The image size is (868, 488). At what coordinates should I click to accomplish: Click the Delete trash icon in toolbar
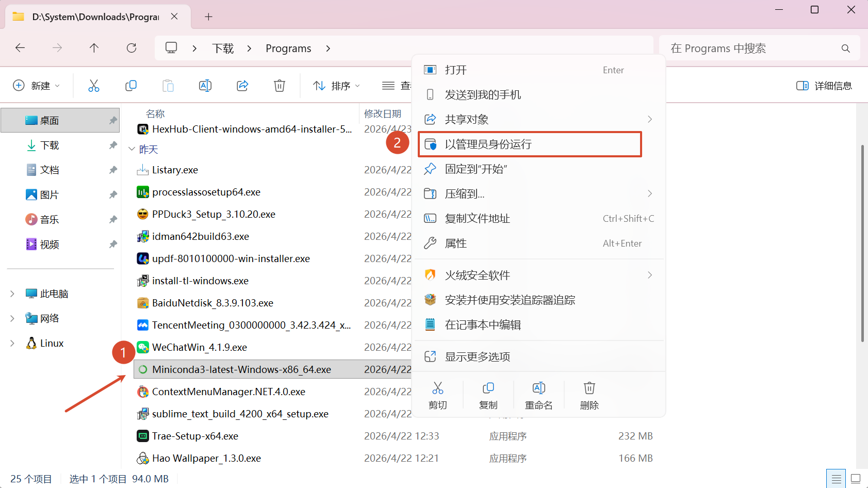tap(279, 86)
